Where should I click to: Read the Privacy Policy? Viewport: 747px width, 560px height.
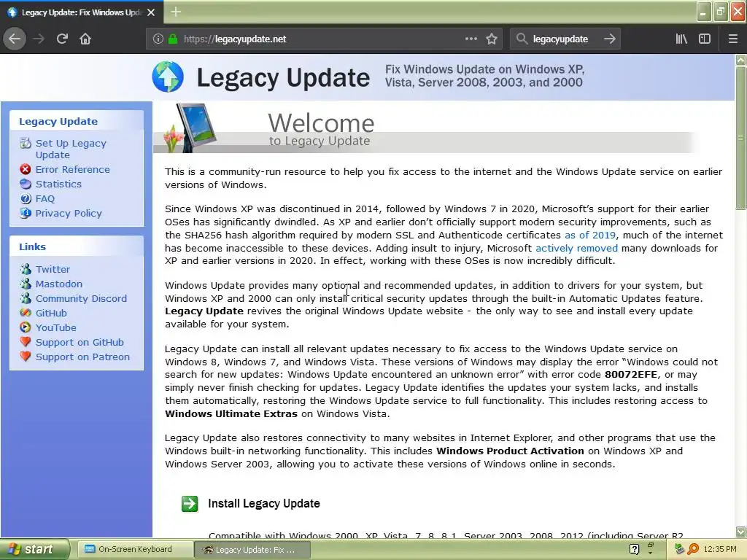tap(69, 214)
